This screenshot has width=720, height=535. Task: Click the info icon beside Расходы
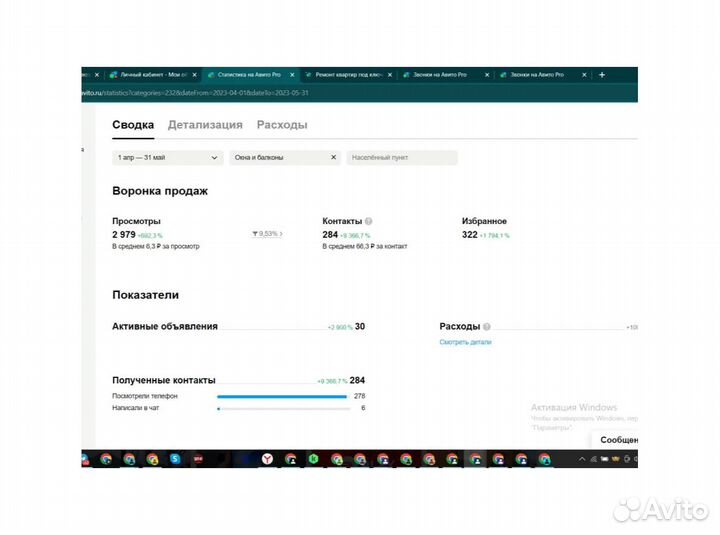(487, 327)
